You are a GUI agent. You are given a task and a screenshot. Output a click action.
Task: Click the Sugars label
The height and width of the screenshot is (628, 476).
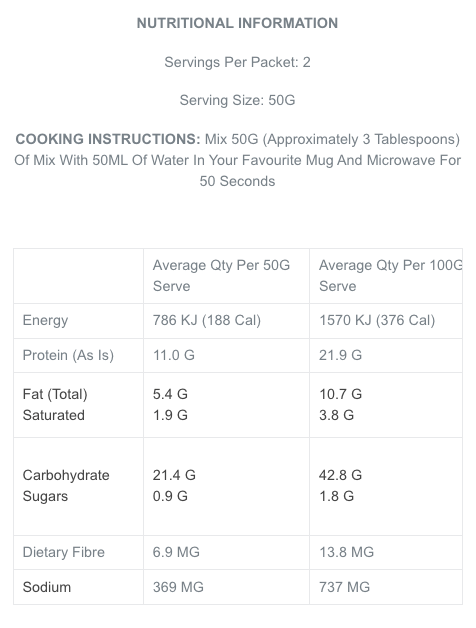[x=45, y=496]
